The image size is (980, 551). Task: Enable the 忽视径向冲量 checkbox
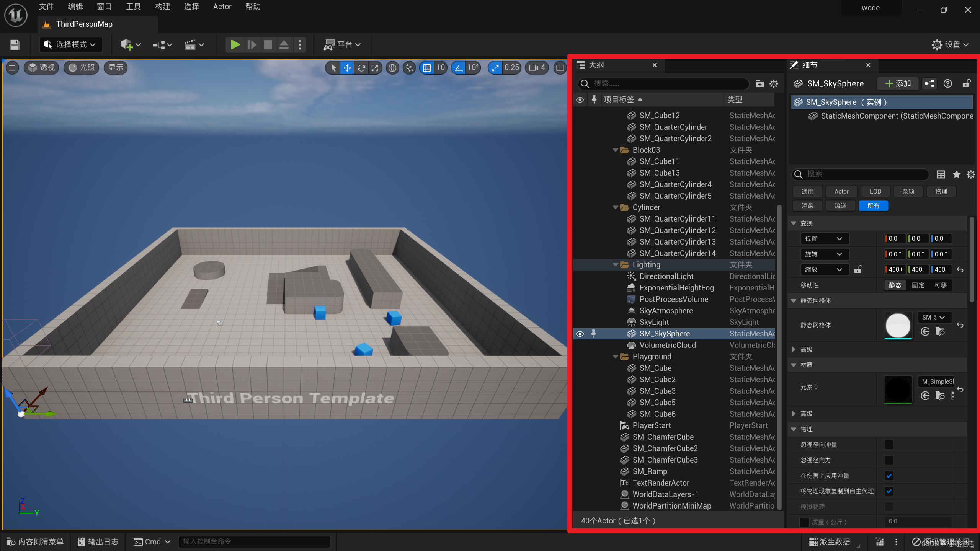(x=889, y=445)
